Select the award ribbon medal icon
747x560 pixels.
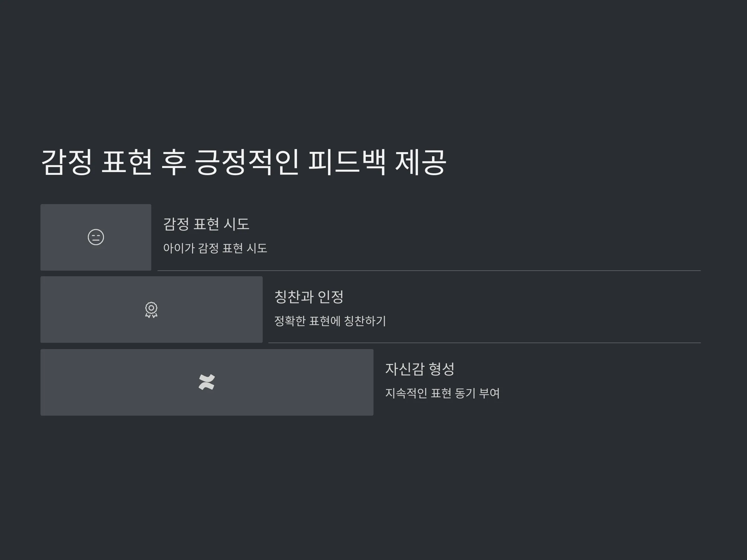click(x=151, y=310)
